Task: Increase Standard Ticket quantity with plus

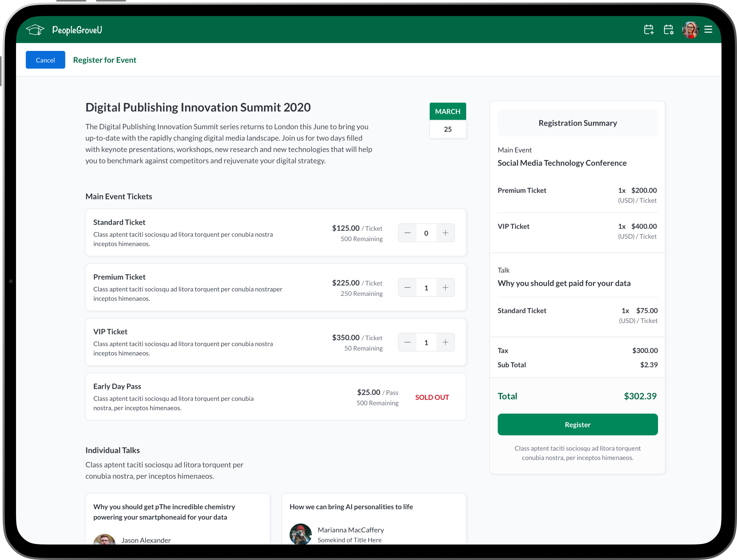Action: point(445,233)
